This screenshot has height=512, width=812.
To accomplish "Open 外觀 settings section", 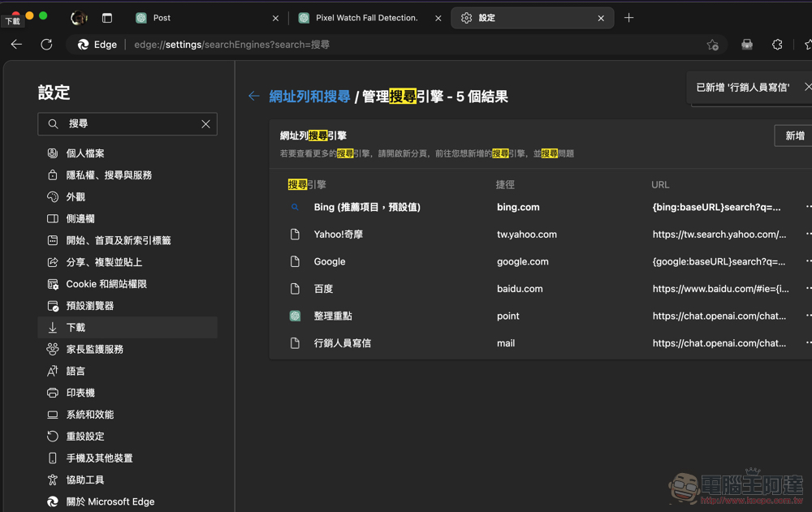I will click(127, 196).
